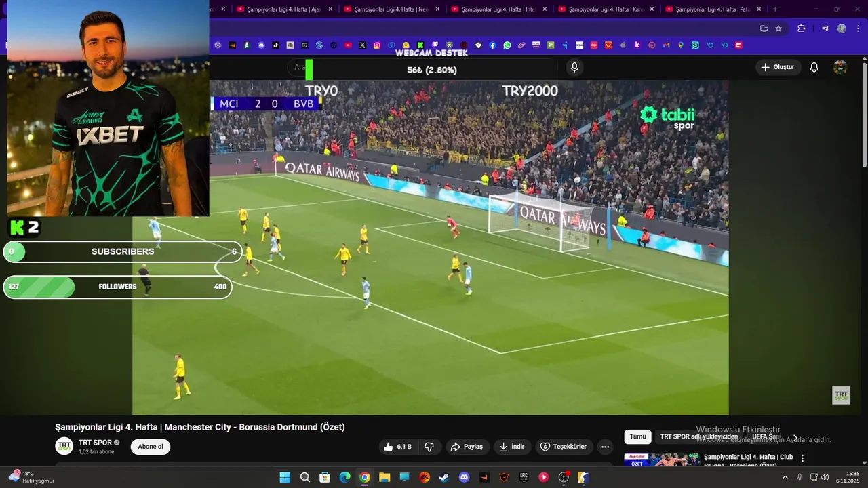The height and width of the screenshot is (488, 868).
Task: Open the YouTube bookmark icon
Action: [x=348, y=45]
